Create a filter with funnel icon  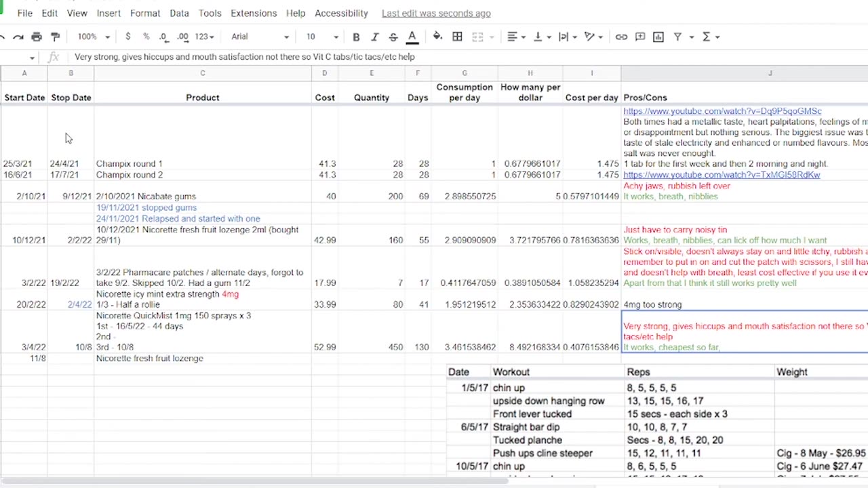coord(677,37)
